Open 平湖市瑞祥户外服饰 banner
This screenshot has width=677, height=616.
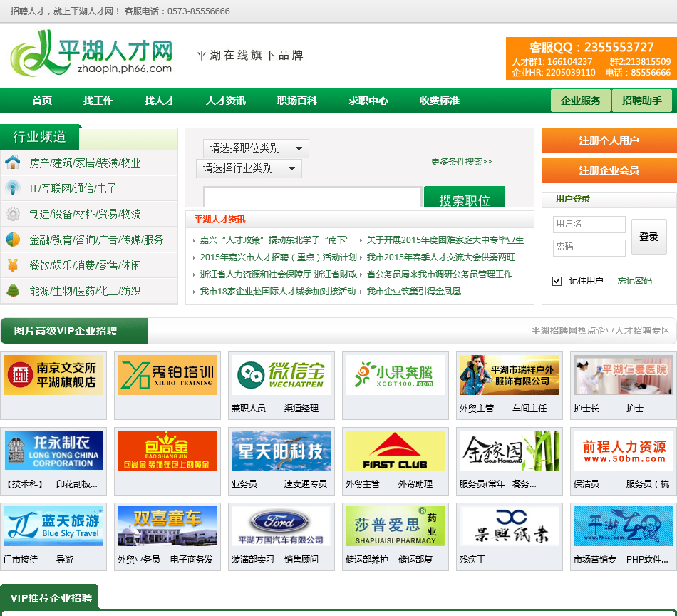[510, 375]
